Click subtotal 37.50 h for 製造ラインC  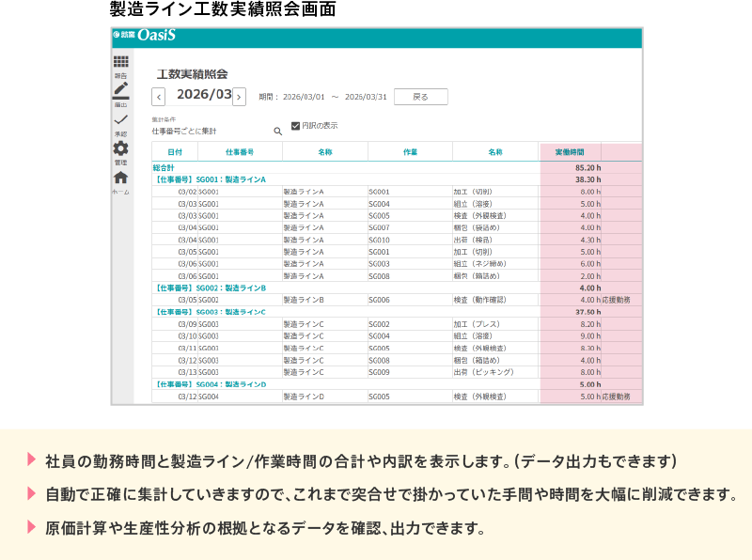pyautogui.click(x=588, y=312)
